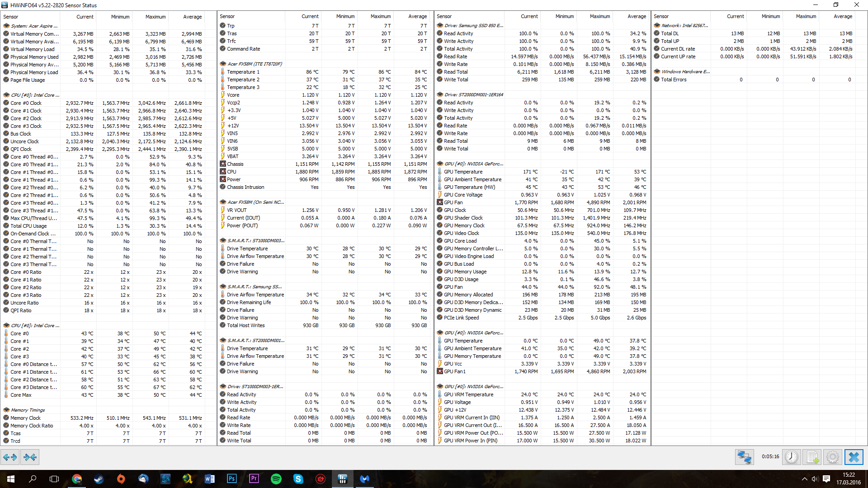
Task: Show hidden system tray icons
Action: (804, 479)
